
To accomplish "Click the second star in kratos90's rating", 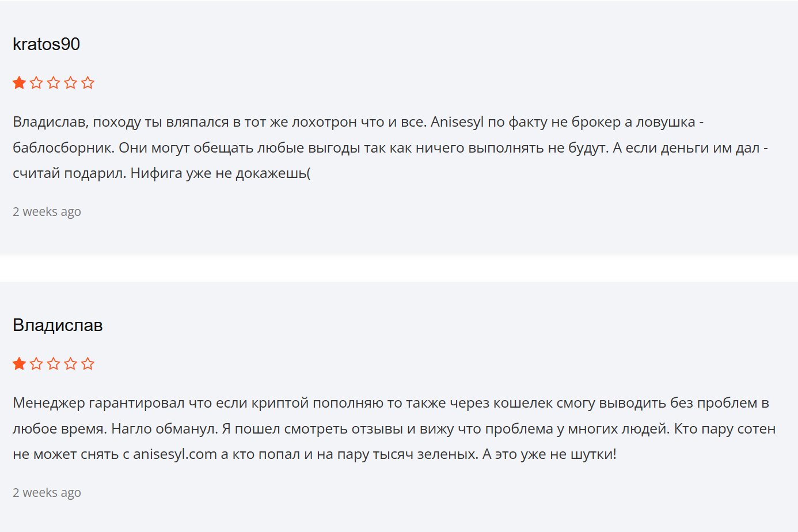I will [36, 82].
